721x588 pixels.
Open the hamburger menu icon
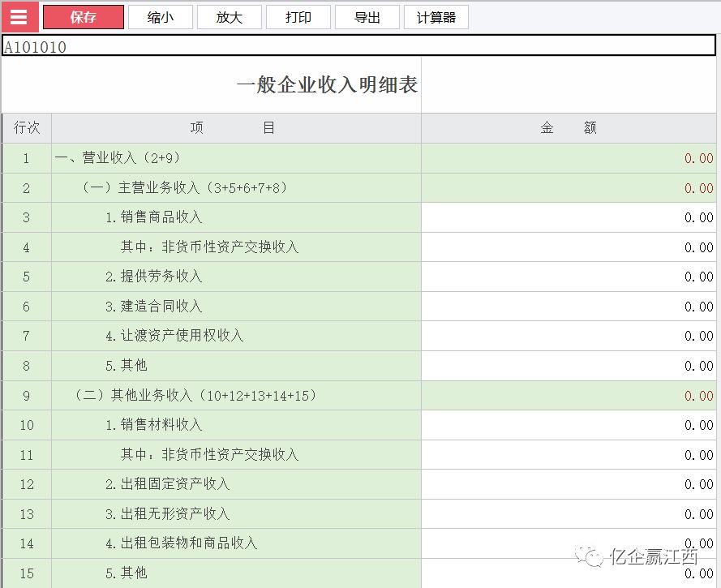[x=19, y=17]
